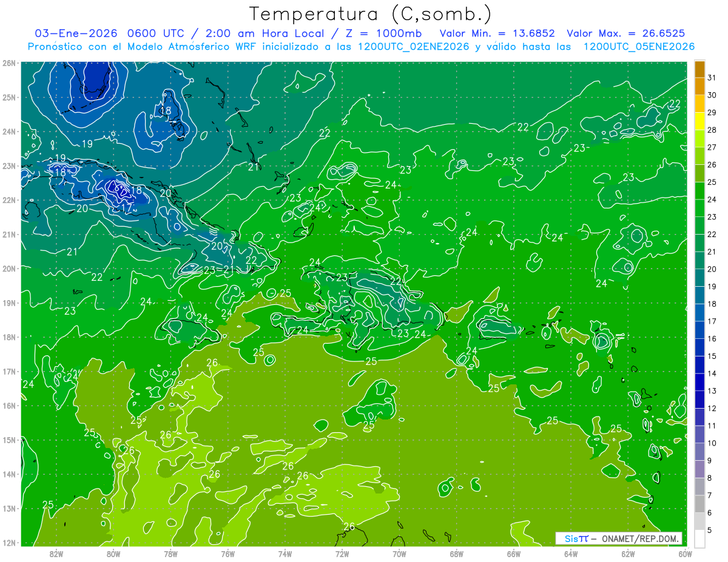Click the longitude label "60W"

684,554
